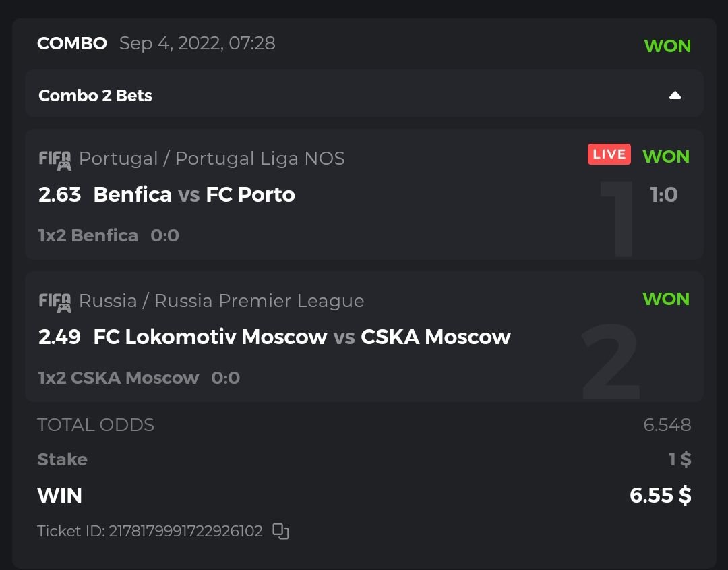Click the FIFA icon beside Portugal Liga NOS
Screen dimensions: 728x570
tap(55, 160)
